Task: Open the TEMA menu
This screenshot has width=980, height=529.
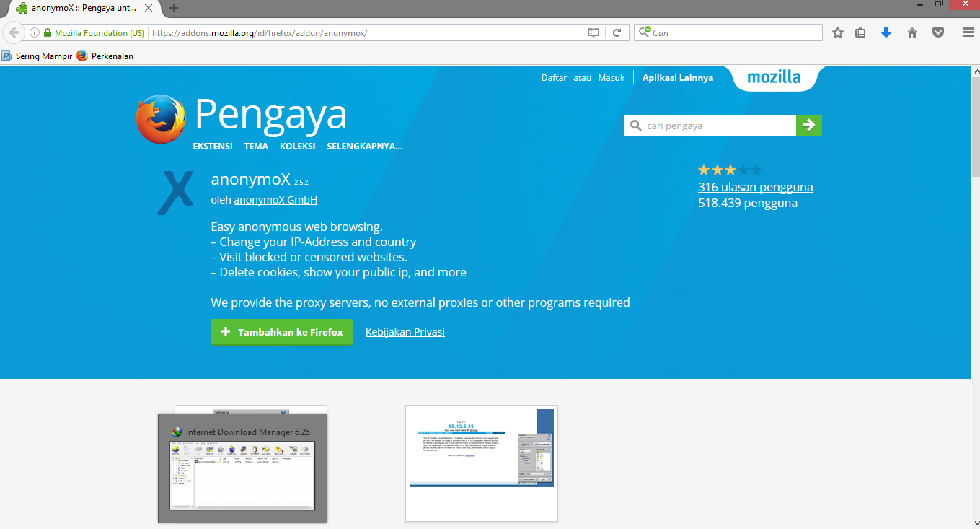Action: click(x=256, y=147)
